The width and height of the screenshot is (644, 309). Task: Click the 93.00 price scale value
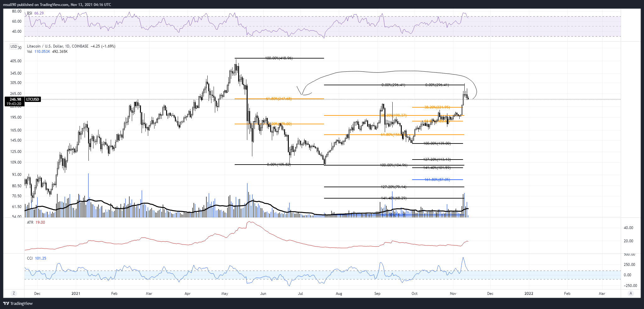[x=17, y=175]
